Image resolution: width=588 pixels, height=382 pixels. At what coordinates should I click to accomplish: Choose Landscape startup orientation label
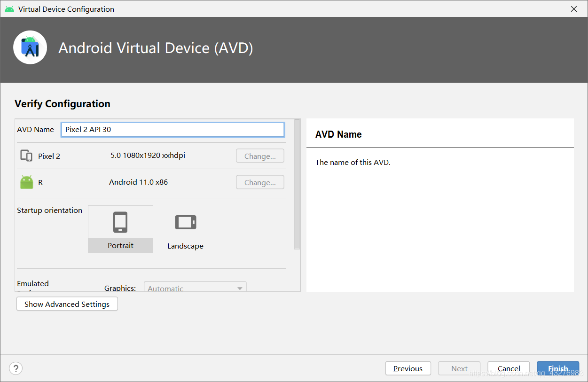pos(185,246)
